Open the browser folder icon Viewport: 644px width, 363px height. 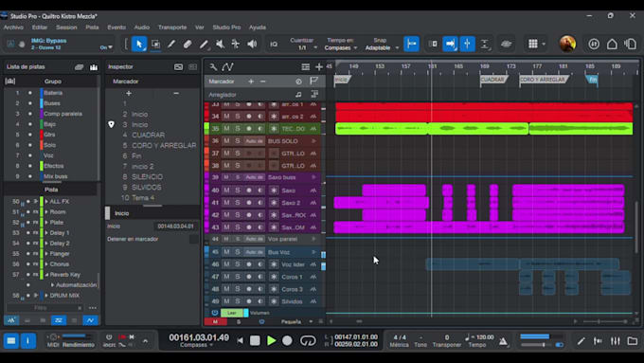click(633, 341)
